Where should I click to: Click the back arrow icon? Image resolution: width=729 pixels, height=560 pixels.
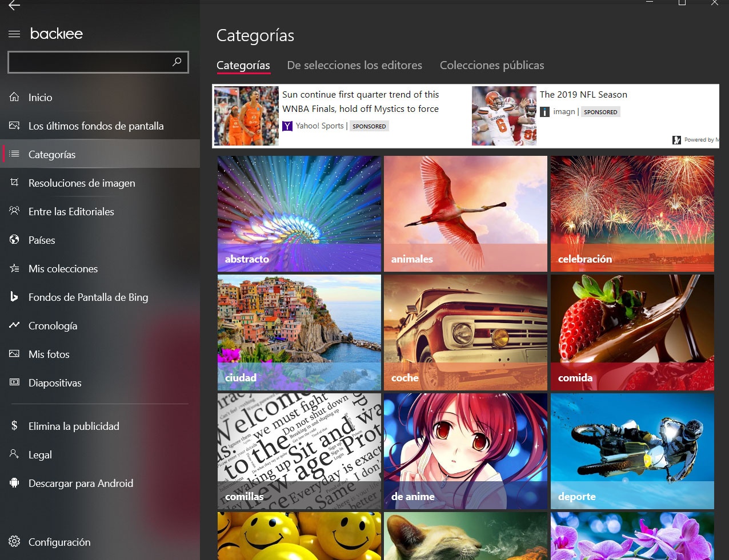click(14, 5)
